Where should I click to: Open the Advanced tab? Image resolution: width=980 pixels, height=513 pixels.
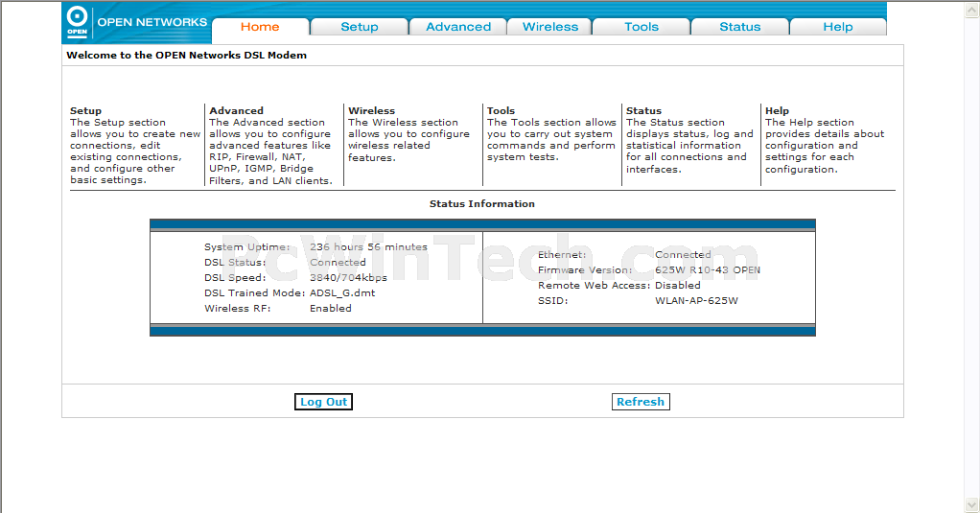458,27
